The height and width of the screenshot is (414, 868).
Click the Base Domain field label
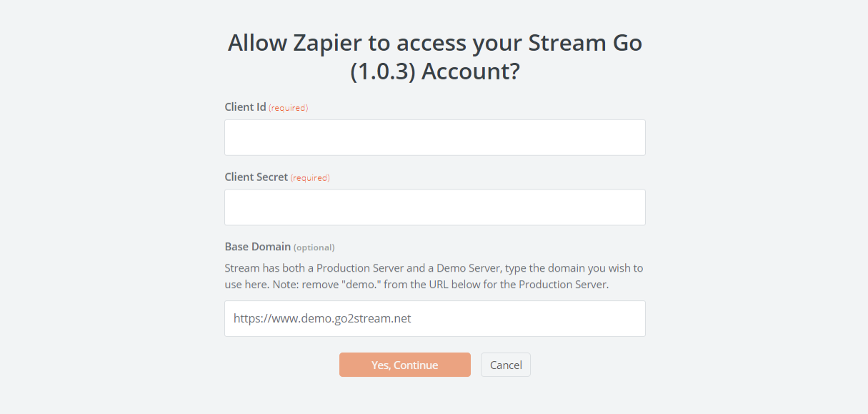257,247
